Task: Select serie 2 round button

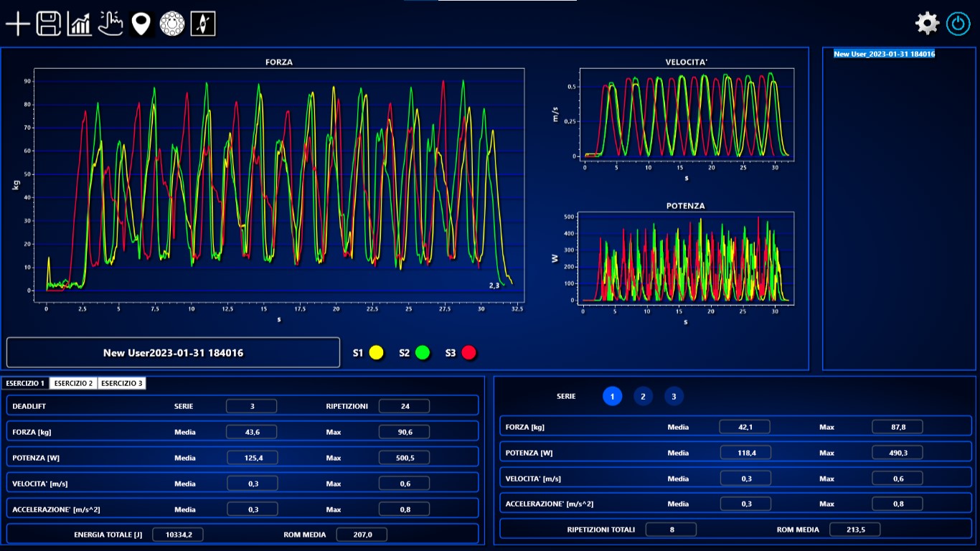Action: click(643, 396)
